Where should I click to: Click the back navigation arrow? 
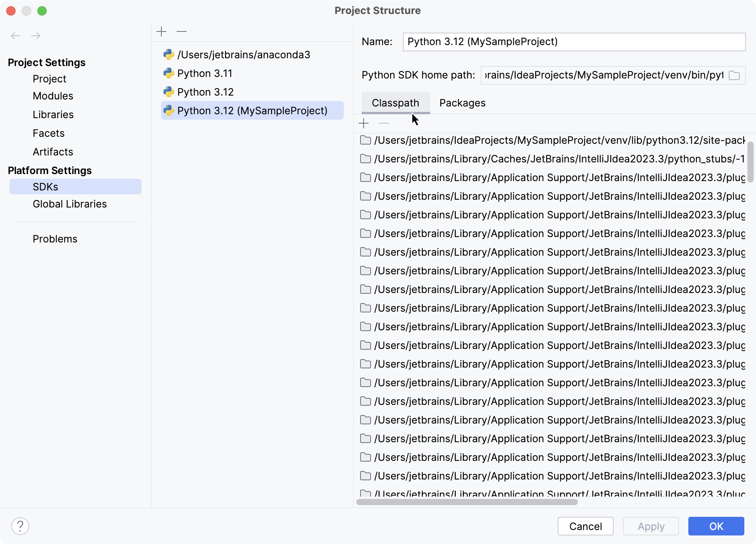(x=16, y=36)
